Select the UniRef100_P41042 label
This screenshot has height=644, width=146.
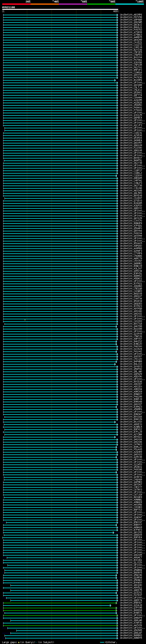tap(131, 351)
